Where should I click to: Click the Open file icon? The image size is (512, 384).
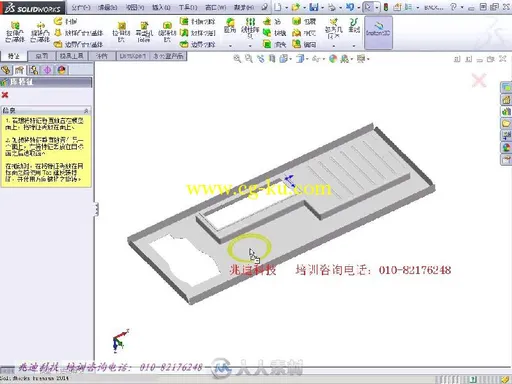[295, 7]
